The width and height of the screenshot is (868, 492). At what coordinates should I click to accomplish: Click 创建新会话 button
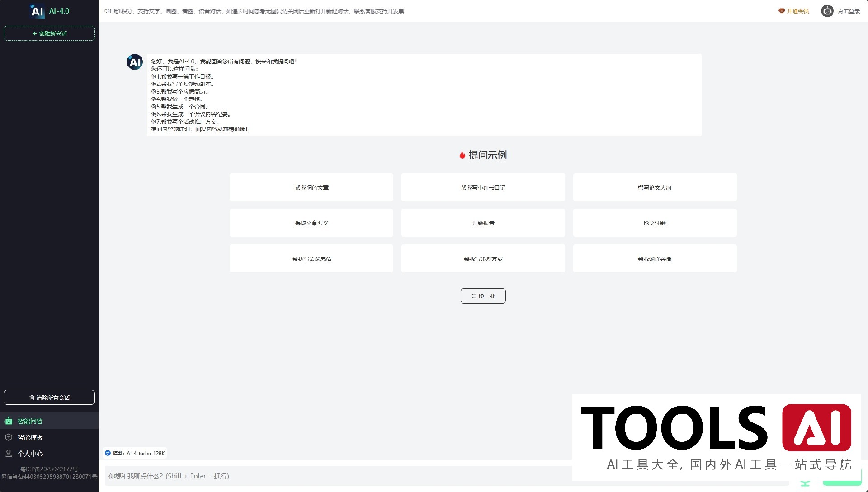[x=49, y=33]
